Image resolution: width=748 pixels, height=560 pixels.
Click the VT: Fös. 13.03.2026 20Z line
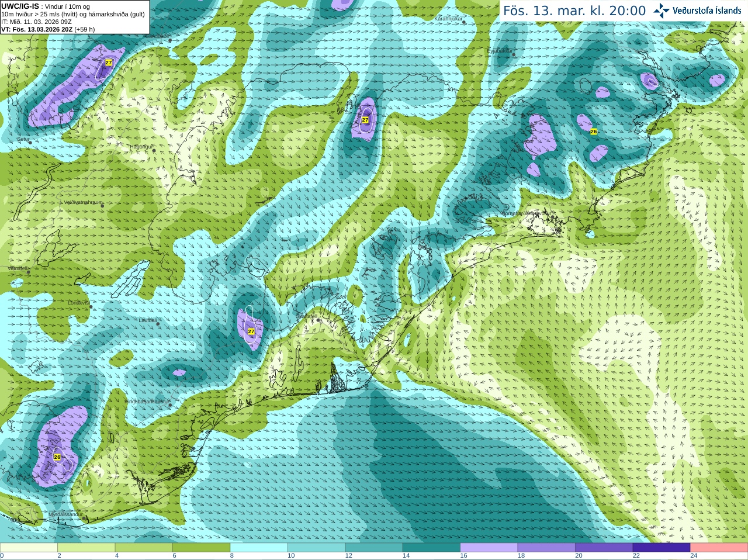click(48, 29)
